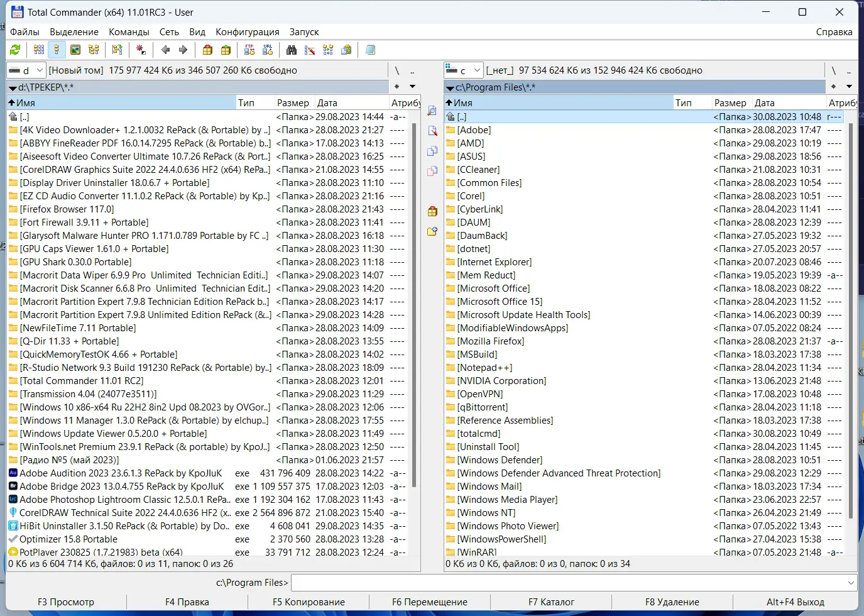Click the F8 Удаление button

(672, 602)
